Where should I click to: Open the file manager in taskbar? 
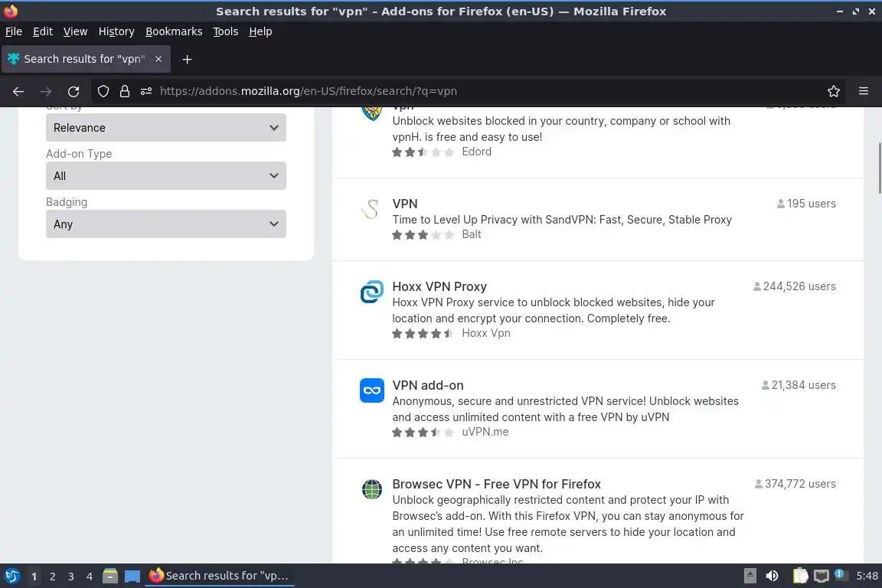[110, 577]
